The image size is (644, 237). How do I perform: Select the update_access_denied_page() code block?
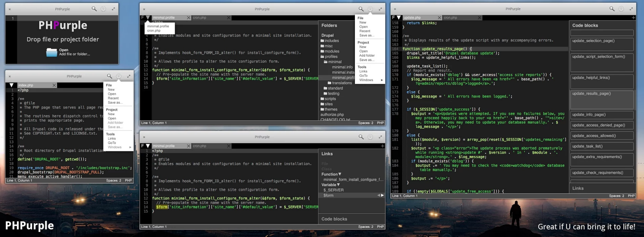pos(602,125)
